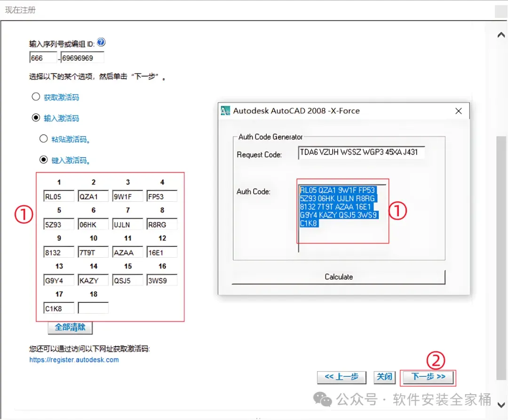Image resolution: width=508 pixels, height=420 pixels.
Task: Click activation field 4 containing FP53
Action: (x=162, y=196)
